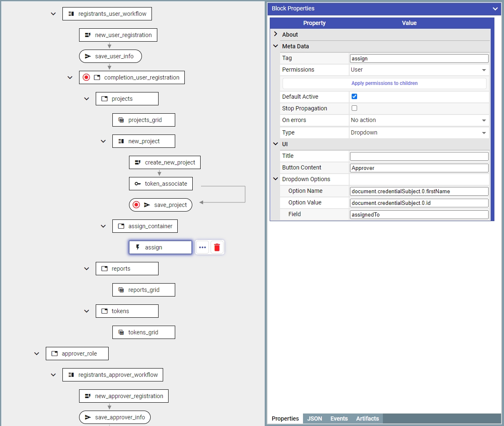The width and height of the screenshot is (504, 426).
Task: Click Apply permissions to children
Action: click(x=384, y=83)
